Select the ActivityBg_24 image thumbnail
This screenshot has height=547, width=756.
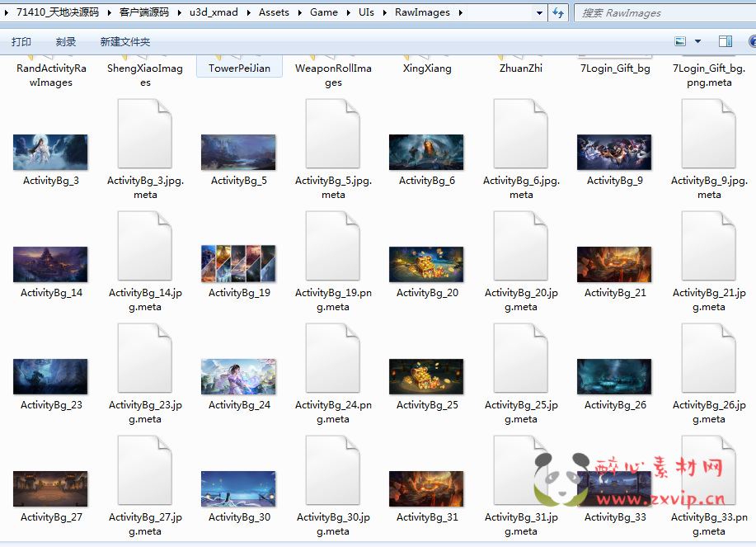[238, 376]
